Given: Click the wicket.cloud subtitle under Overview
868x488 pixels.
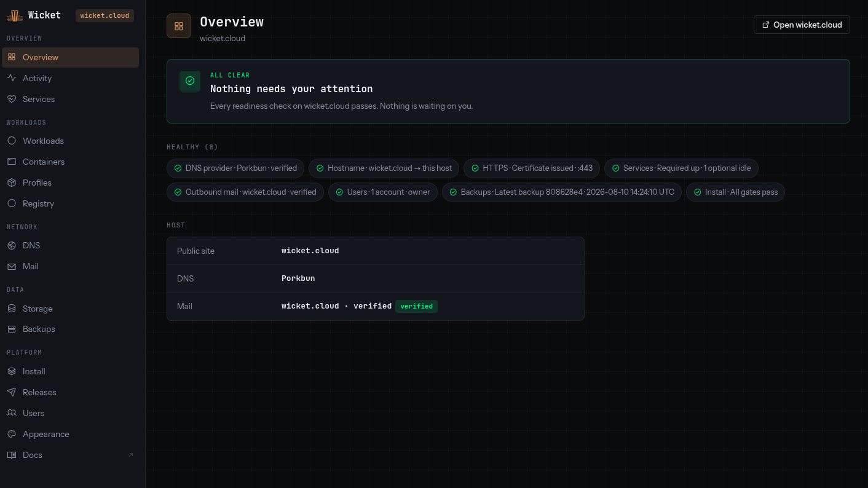Looking at the screenshot, I should point(223,38).
